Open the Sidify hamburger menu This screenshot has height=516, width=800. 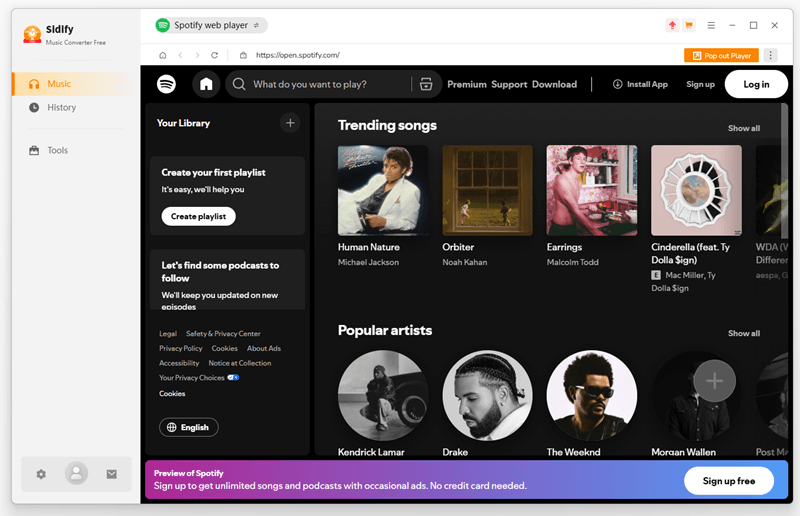(711, 25)
